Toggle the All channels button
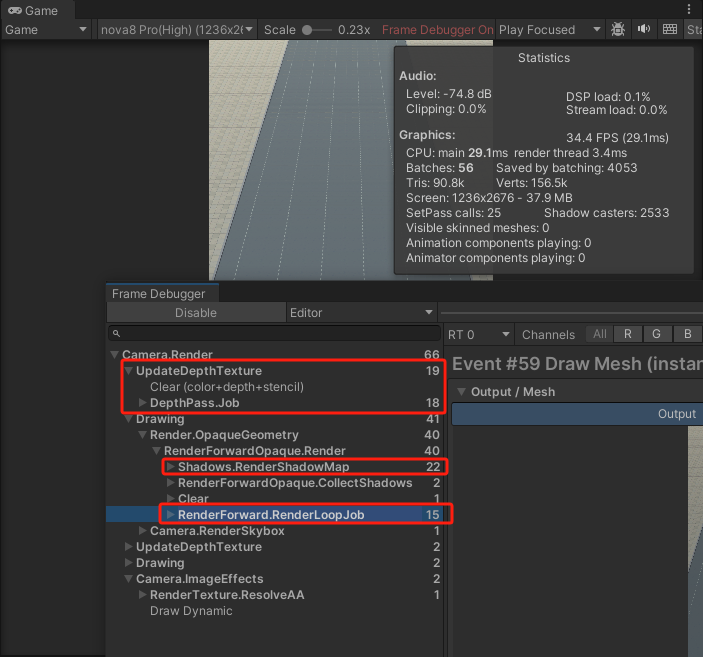 599,334
